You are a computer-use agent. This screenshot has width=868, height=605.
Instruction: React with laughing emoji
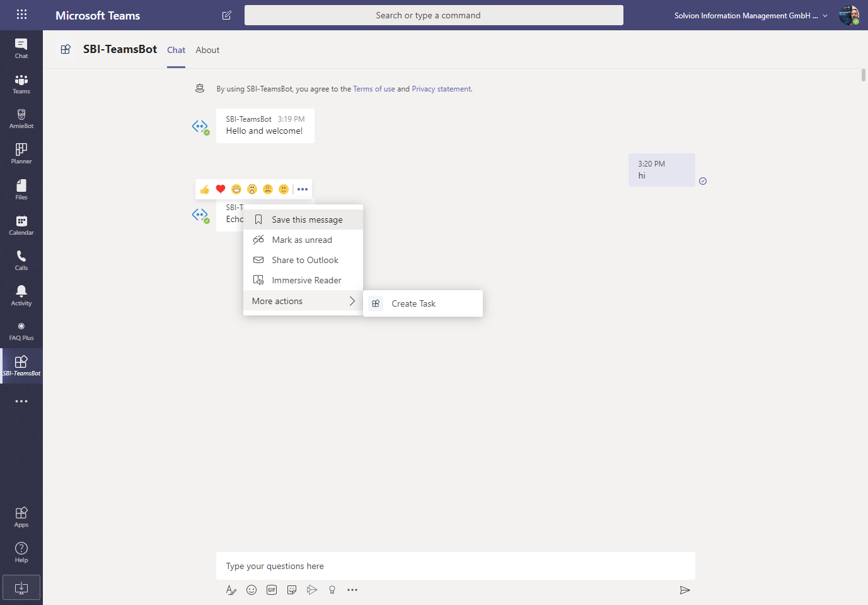(236, 189)
